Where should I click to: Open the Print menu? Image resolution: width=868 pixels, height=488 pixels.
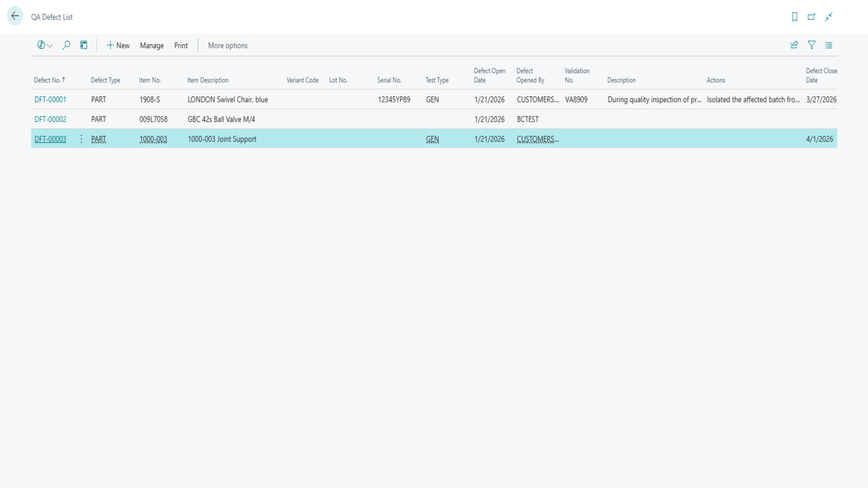(181, 45)
